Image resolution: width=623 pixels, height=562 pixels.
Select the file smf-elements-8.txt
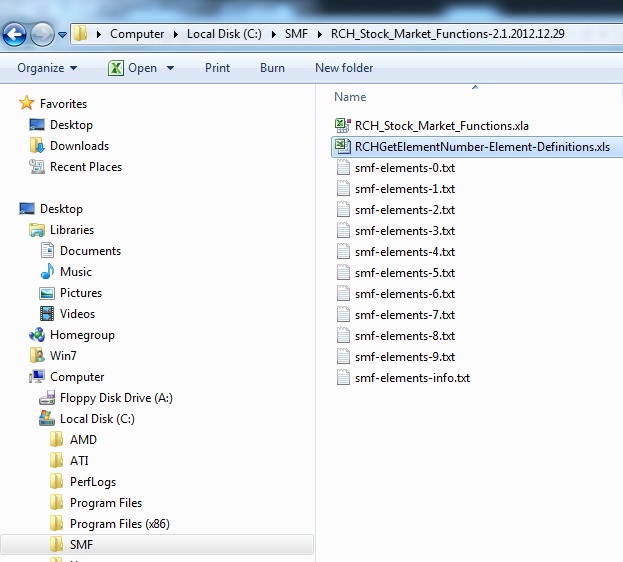[404, 336]
